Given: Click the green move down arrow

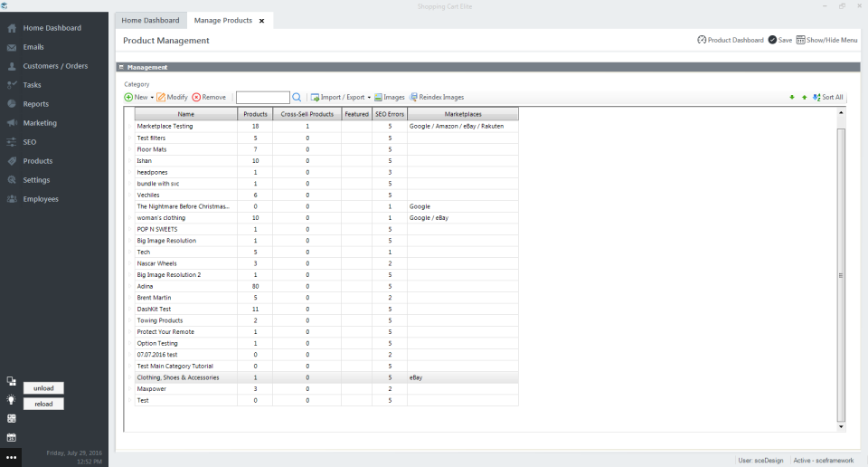Looking at the screenshot, I should coord(792,98).
